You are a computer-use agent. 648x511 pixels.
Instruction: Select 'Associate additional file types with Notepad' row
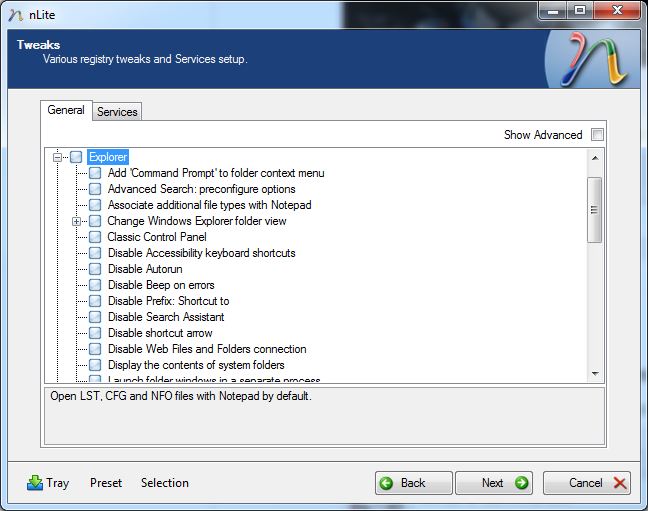210,205
